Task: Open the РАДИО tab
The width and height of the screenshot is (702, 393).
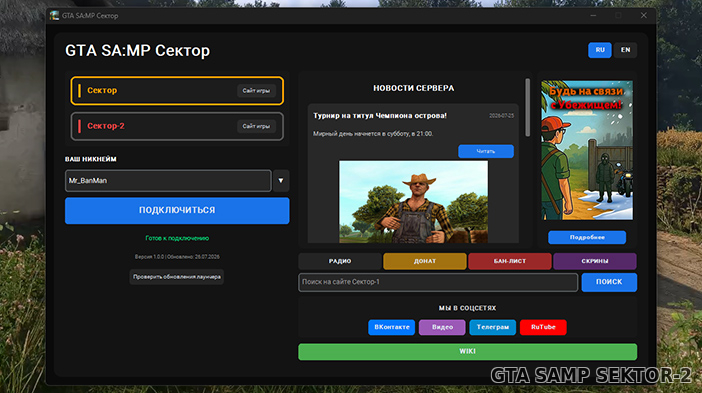Action: point(340,261)
